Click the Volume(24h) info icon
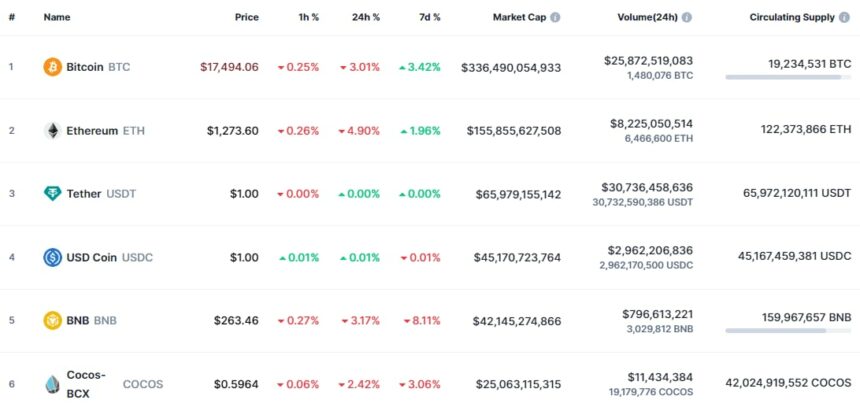 click(687, 18)
